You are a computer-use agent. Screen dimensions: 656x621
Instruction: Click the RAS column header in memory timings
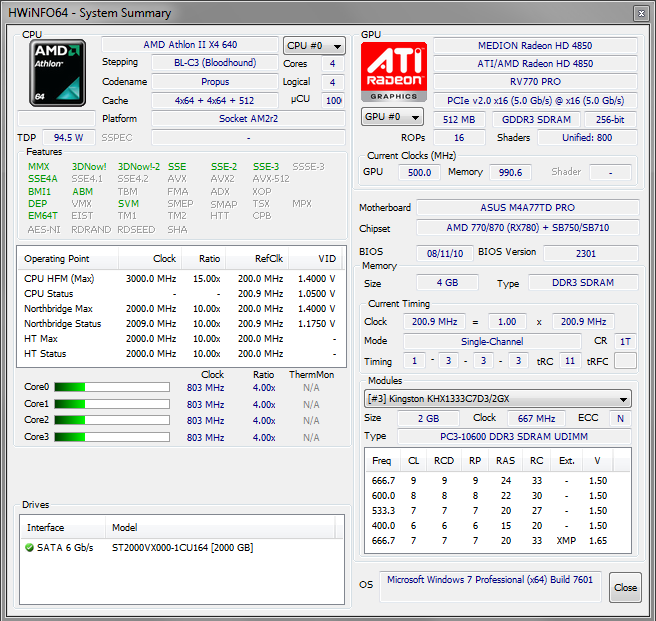tap(505, 461)
